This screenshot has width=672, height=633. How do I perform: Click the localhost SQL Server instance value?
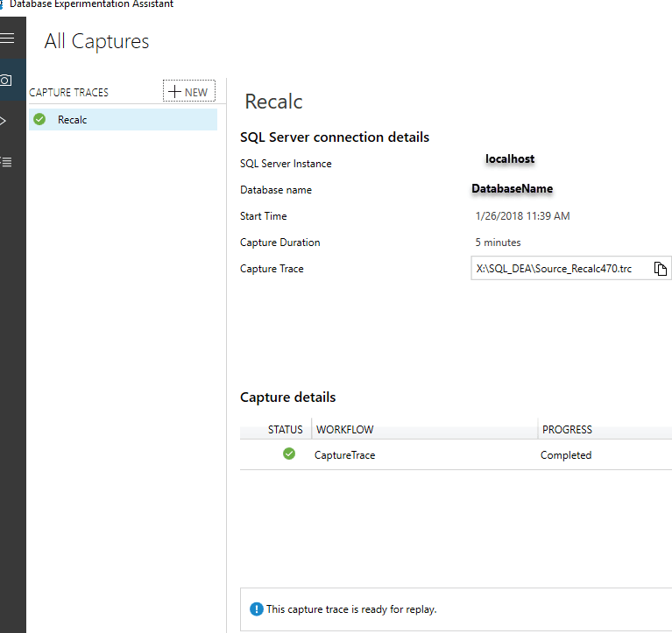click(510, 159)
